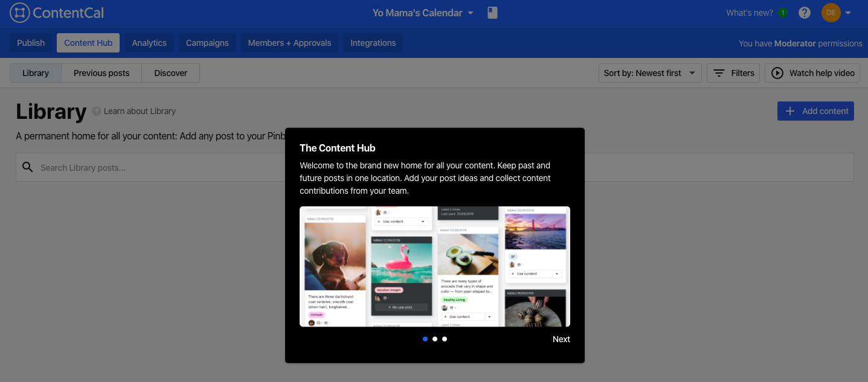
Task: Click the Add content button
Action: tap(815, 111)
